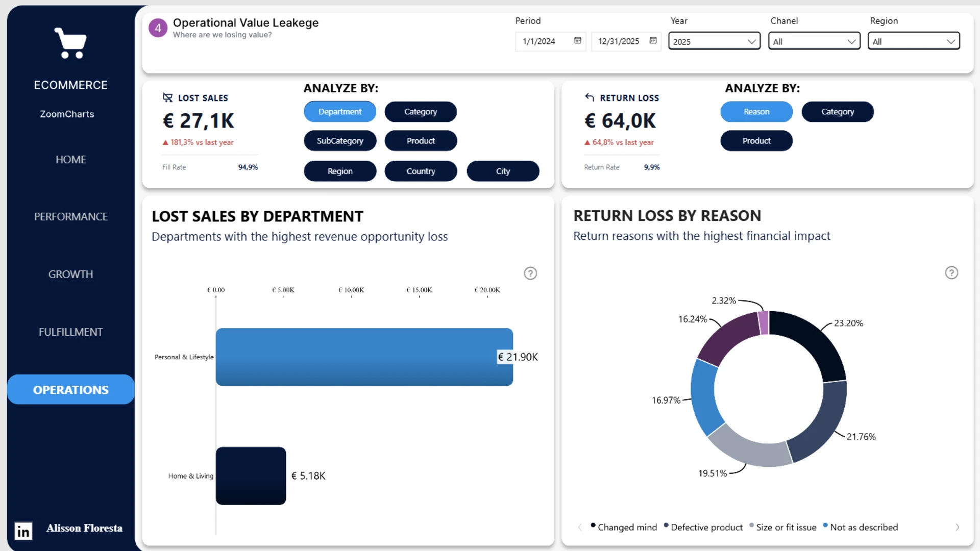Go to the FULFILLMENT page

70,332
